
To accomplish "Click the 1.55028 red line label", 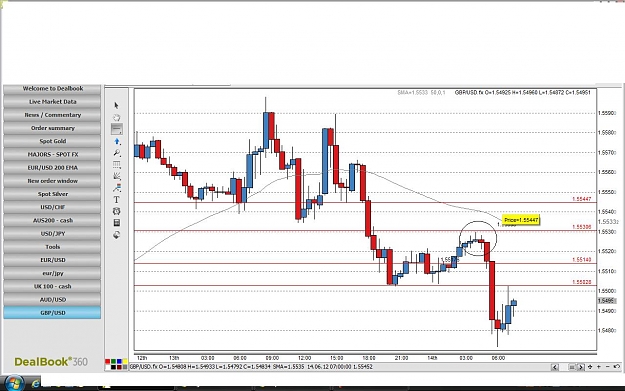I will (x=582, y=282).
